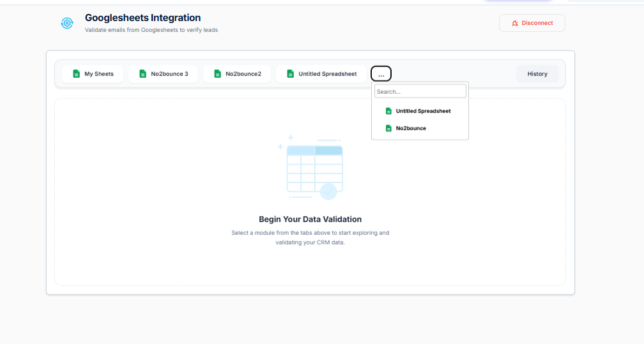Screen dimensions: 644x344
Task: Click the Begin Your Data Validation heading
Action: (310, 219)
